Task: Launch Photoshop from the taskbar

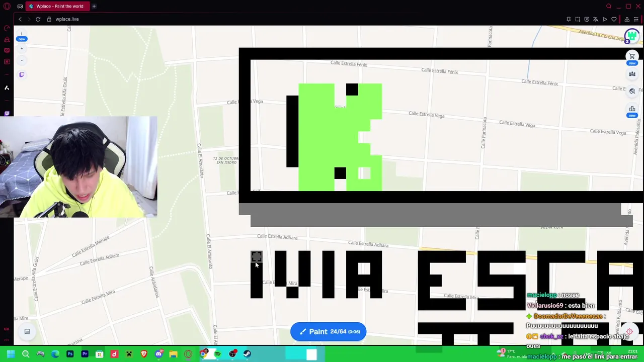Action: pos(70,354)
